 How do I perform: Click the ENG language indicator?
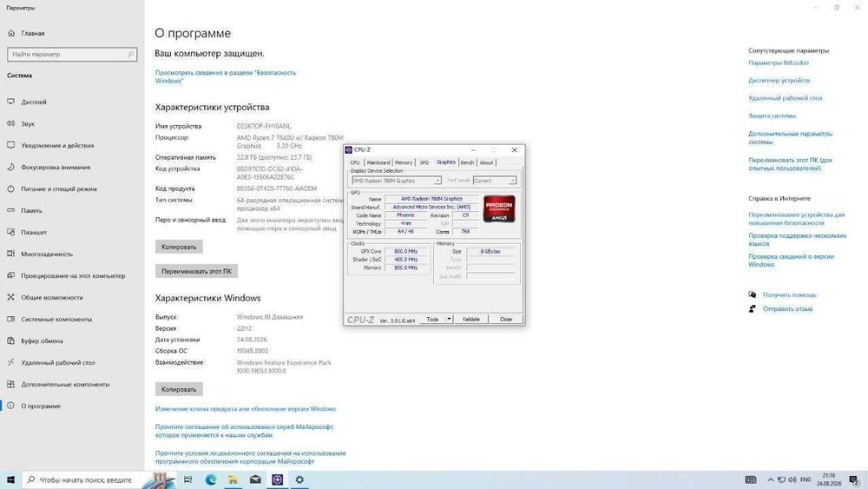(x=806, y=479)
